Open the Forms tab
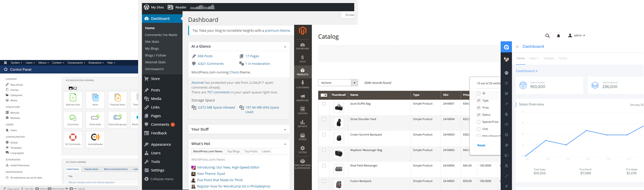The image size is (644, 190). [563, 58]
